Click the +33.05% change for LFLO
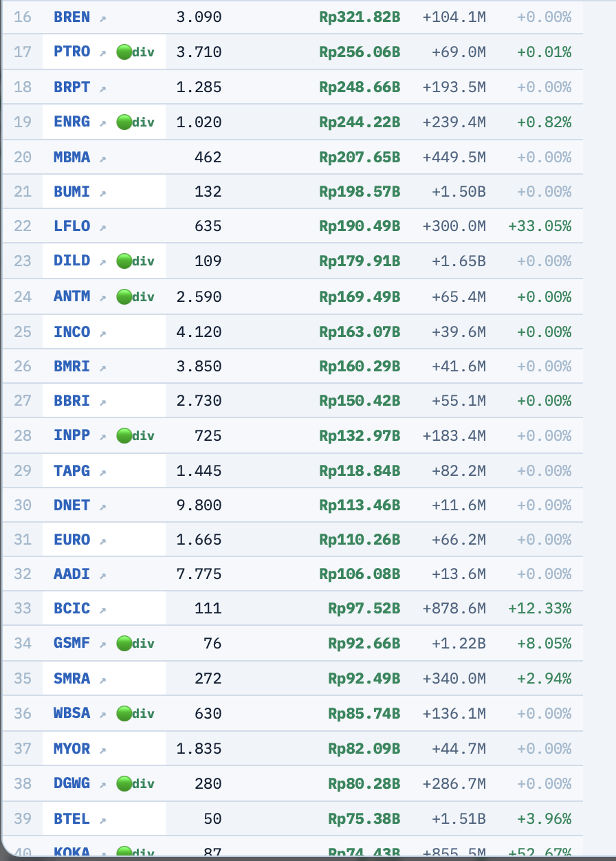 coord(540,226)
